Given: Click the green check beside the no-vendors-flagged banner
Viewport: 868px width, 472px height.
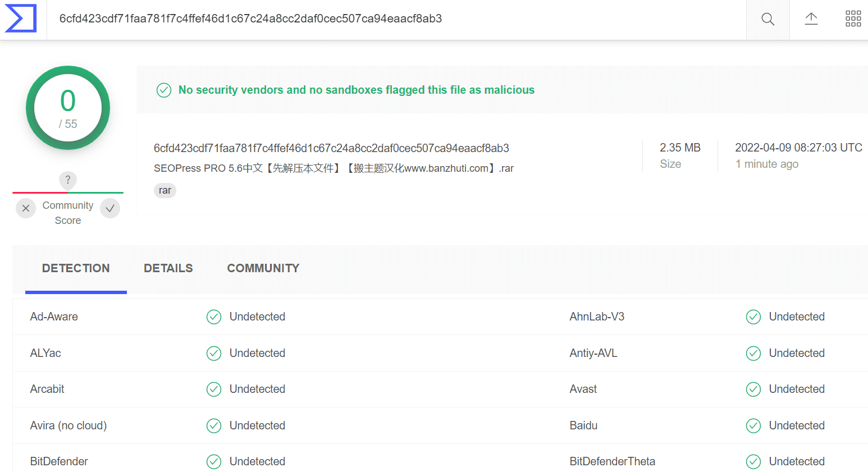Looking at the screenshot, I should coord(164,90).
